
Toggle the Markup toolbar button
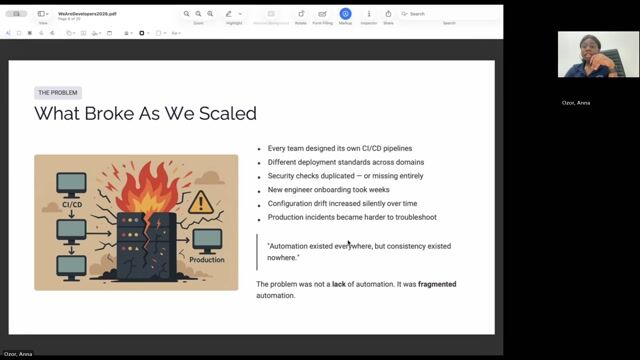pyautogui.click(x=345, y=14)
